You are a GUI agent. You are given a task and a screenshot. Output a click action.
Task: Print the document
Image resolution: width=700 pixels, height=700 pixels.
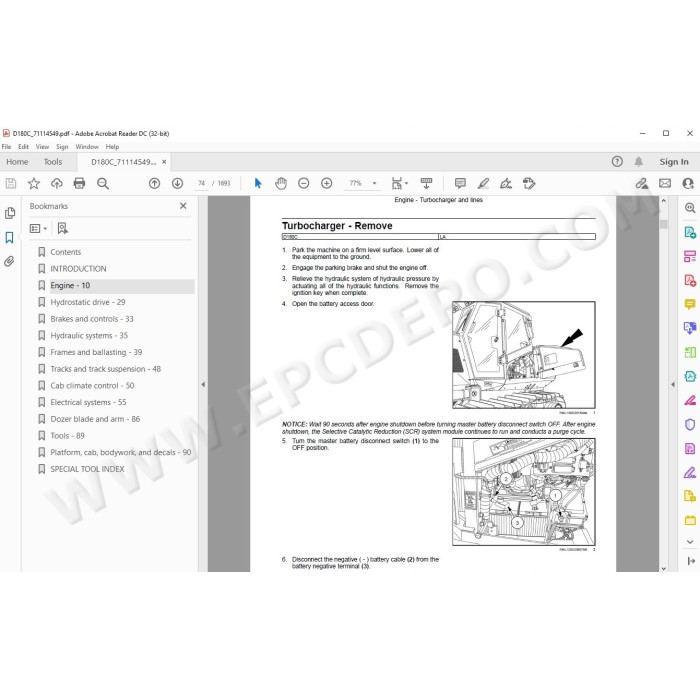coord(79,183)
